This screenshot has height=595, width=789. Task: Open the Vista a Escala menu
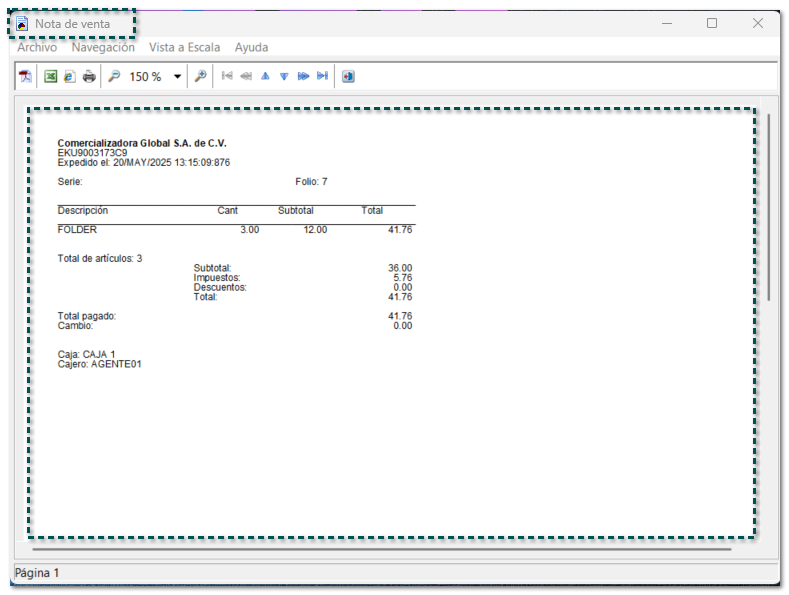tap(185, 47)
